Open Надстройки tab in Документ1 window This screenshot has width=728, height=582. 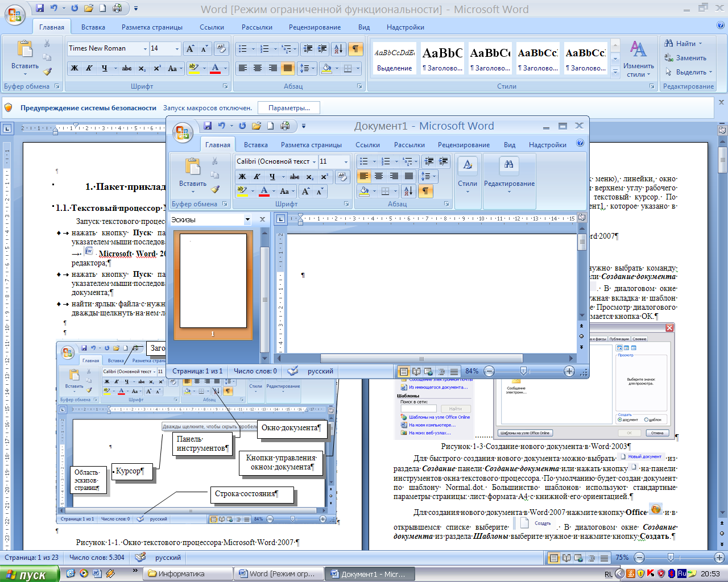548,145
